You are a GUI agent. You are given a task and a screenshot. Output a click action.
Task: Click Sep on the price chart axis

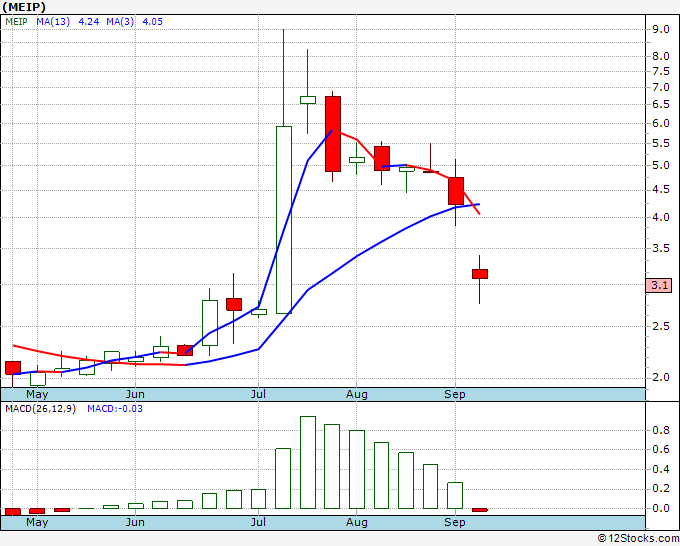coord(454,394)
